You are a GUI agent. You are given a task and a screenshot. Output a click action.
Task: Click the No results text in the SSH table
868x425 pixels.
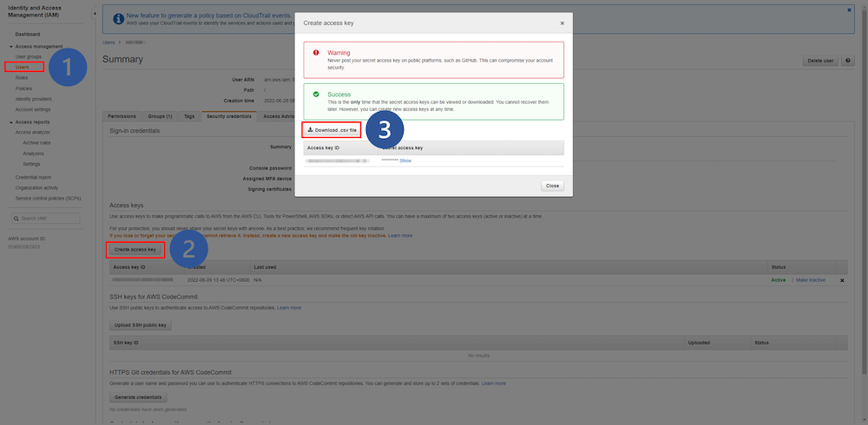coord(478,356)
